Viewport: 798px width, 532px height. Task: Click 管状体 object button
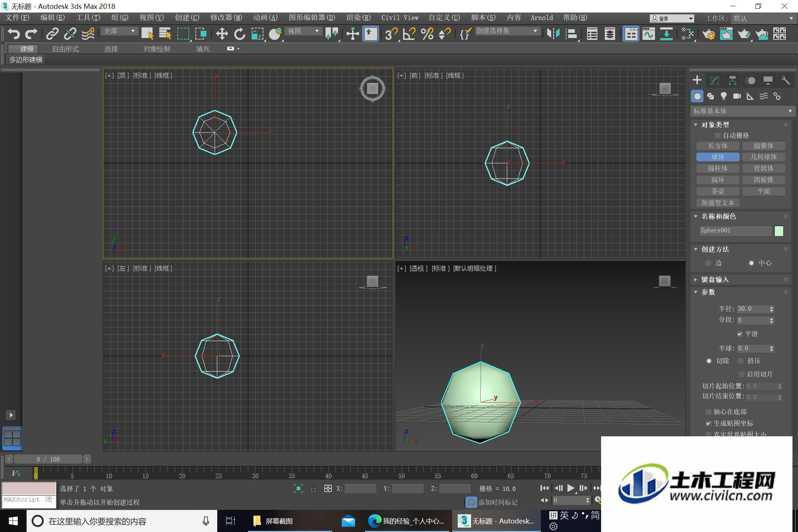[x=764, y=168]
